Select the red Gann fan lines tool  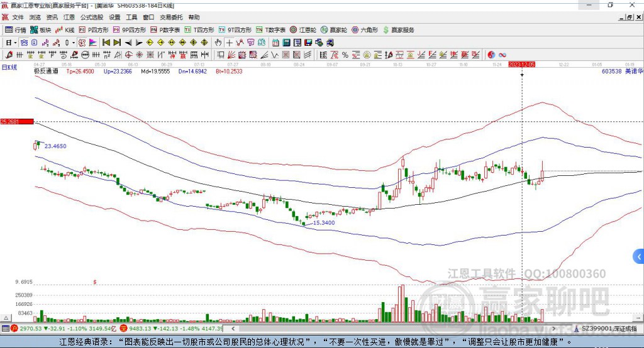[x=231, y=55]
